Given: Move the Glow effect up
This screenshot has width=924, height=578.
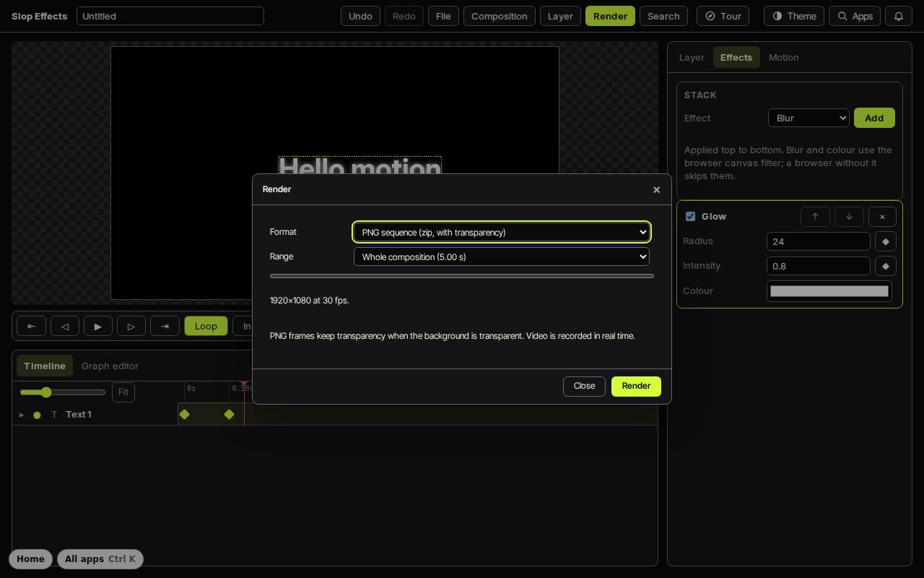Looking at the screenshot, I should coord(815,216).
